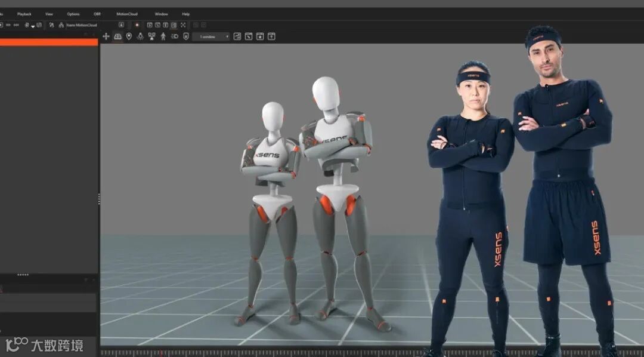Open the small dropdown arrow in main toolbar
This screenshot has height=357, width=644.
(x=33, y=26)
